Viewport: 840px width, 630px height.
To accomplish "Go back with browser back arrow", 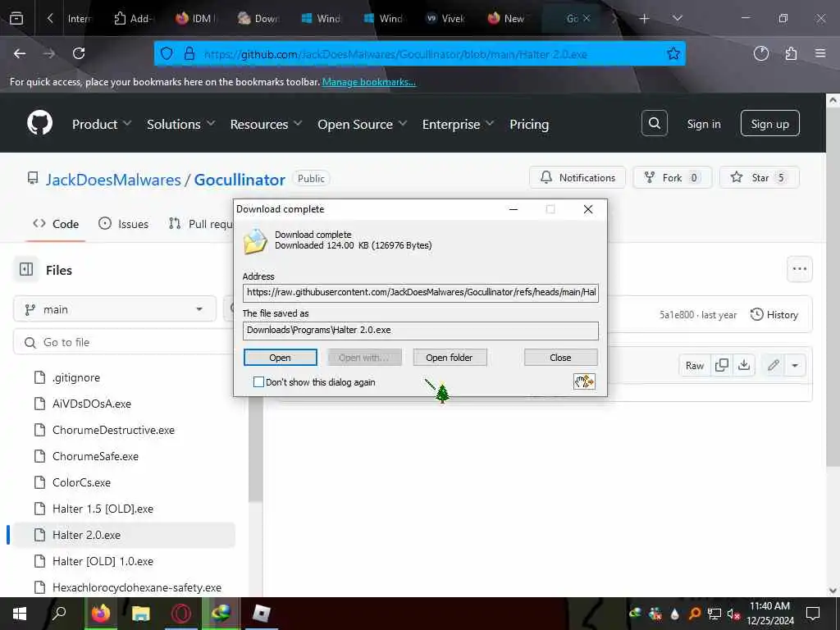I will point(20,53).
